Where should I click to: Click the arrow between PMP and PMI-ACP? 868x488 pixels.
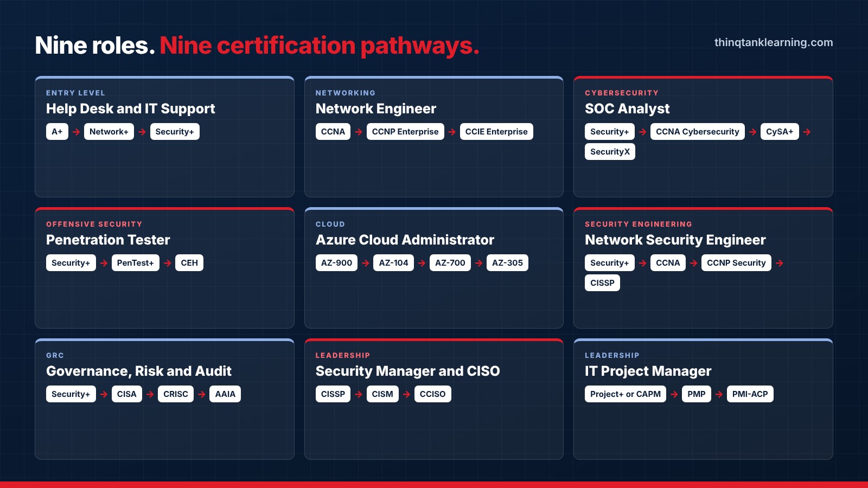719,394
